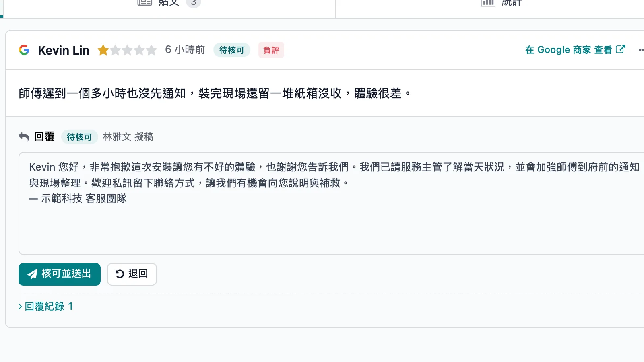644x362 pixels.
Task: Click the one-star rating on Kevin Lin's review
Action: (x=127, y=50)
